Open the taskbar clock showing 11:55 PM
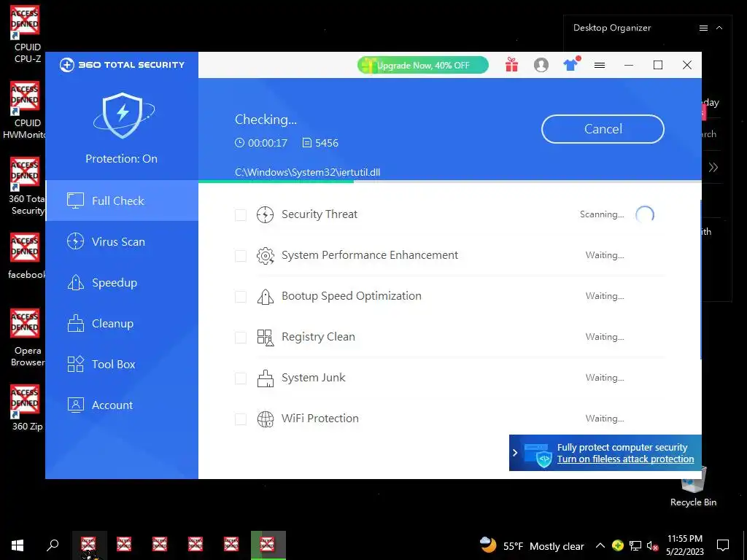Screen dimensions: 747x560 point(684,545)
